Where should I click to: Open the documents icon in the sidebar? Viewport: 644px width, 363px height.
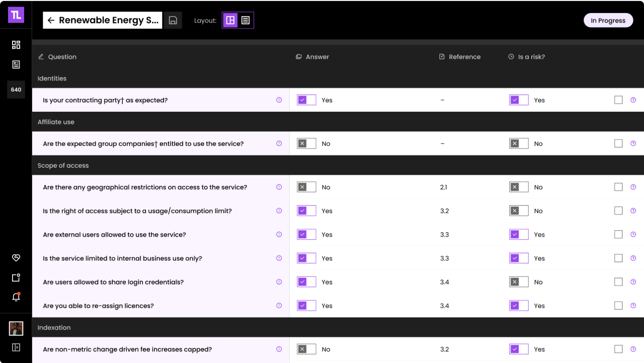pos(16,64)
